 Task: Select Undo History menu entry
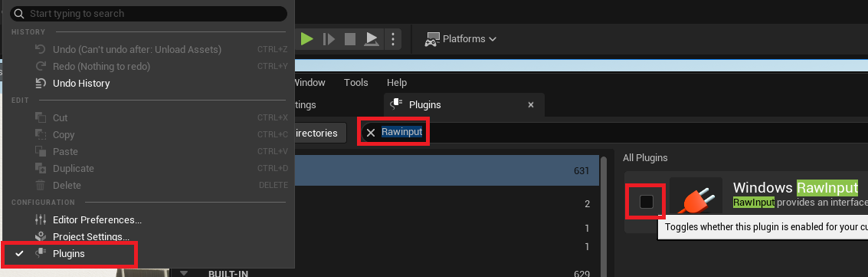tap(81, 84)
